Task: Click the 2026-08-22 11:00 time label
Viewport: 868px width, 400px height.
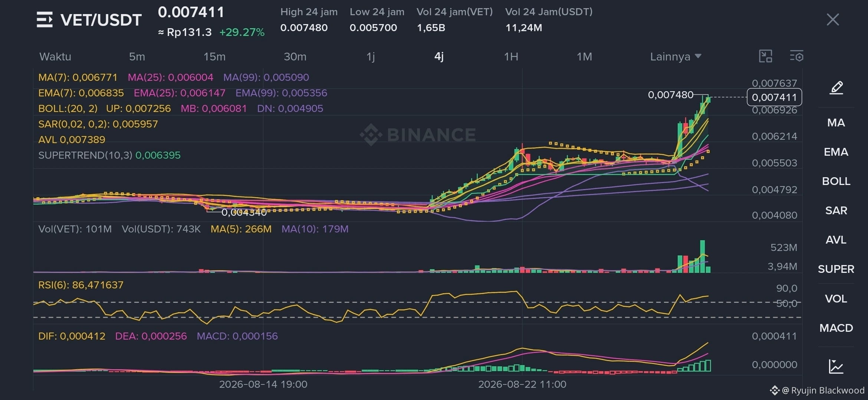Action: (522, 384)
